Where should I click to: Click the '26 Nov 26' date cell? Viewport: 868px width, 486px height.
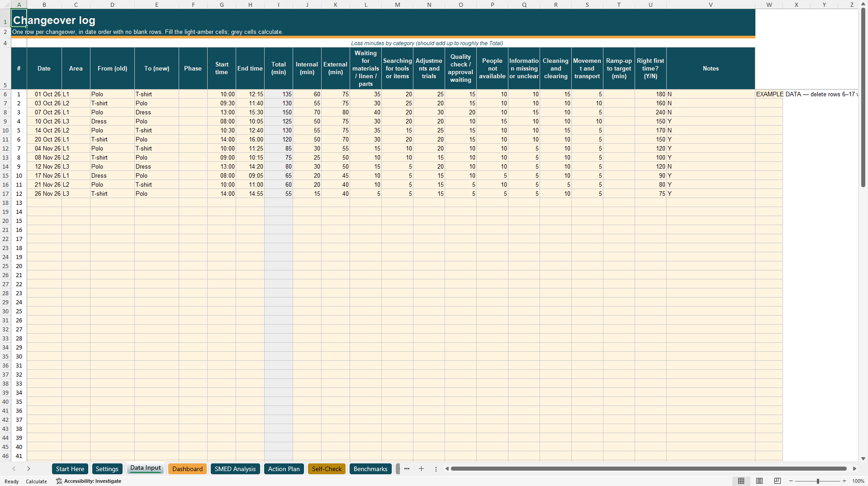point(44,193)
